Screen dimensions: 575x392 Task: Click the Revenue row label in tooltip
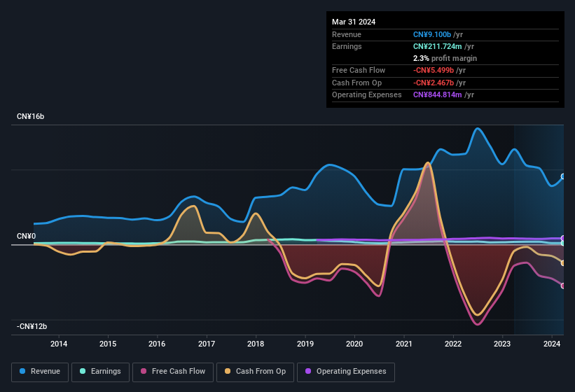(x=347, y=34)
